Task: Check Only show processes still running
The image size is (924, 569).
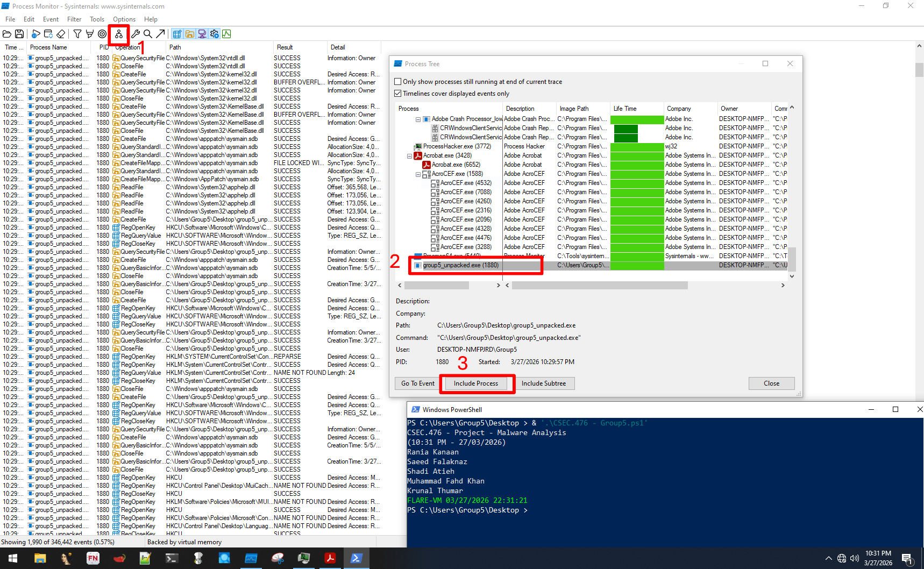Action: click(398, 81)
